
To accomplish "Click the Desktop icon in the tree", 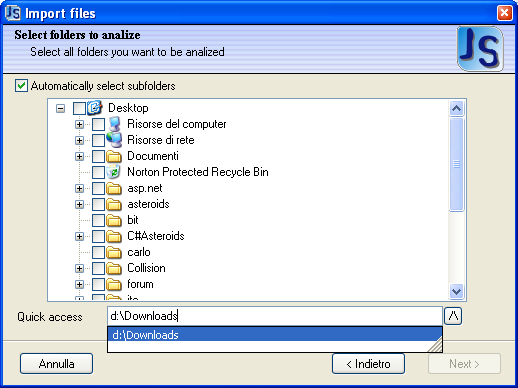I will [x=95, y=108].
